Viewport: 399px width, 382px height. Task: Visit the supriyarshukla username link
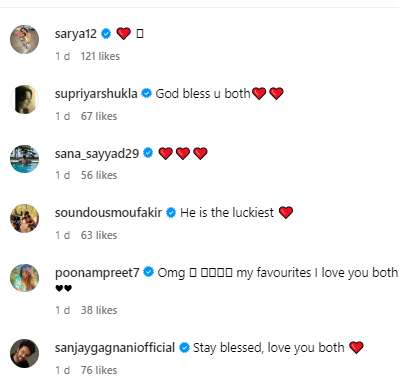click(x=96, y=94)
